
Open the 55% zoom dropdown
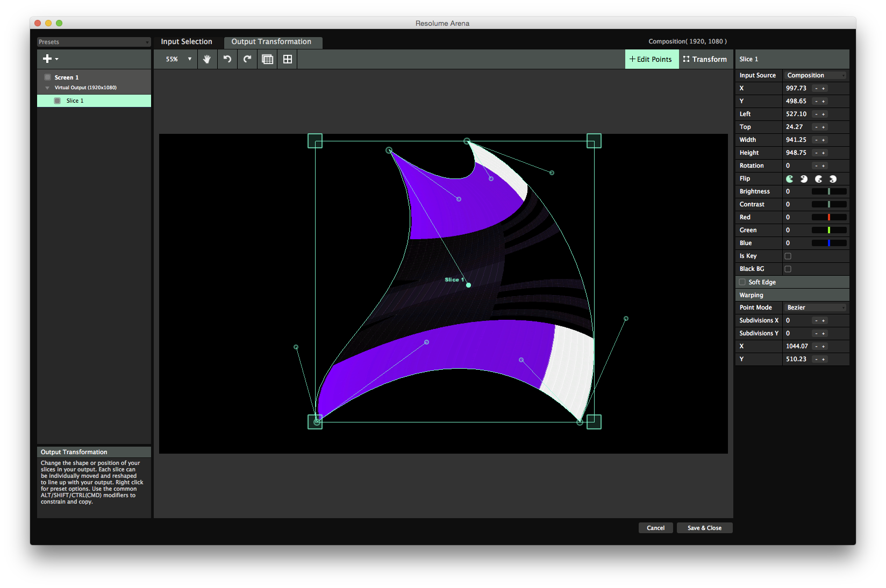pyautogui.click(x=178, y=59)
